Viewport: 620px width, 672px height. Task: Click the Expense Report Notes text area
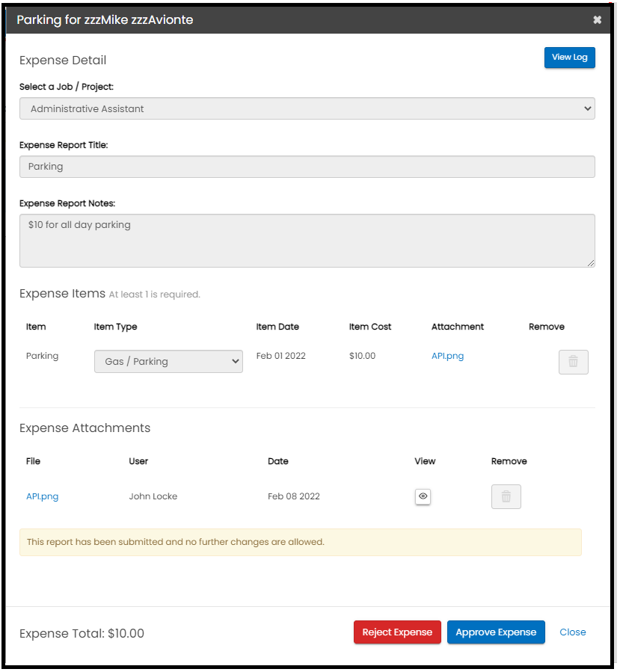click(307, 241)
